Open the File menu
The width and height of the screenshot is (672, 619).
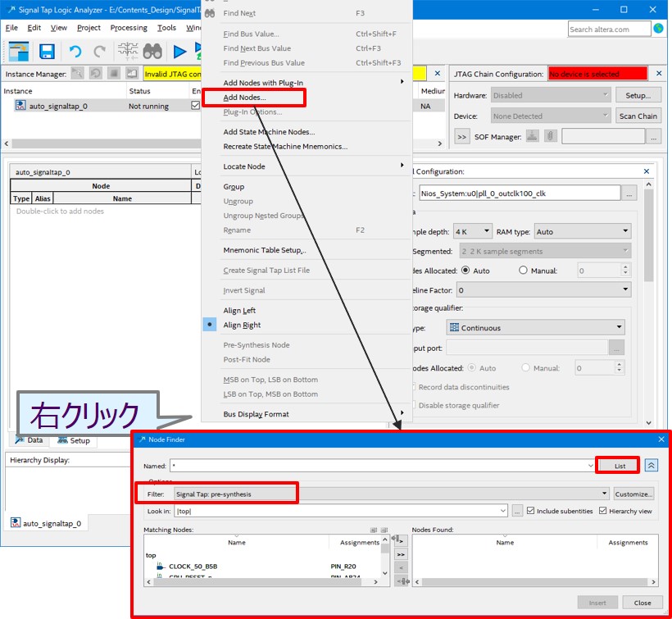click(11, 28)
